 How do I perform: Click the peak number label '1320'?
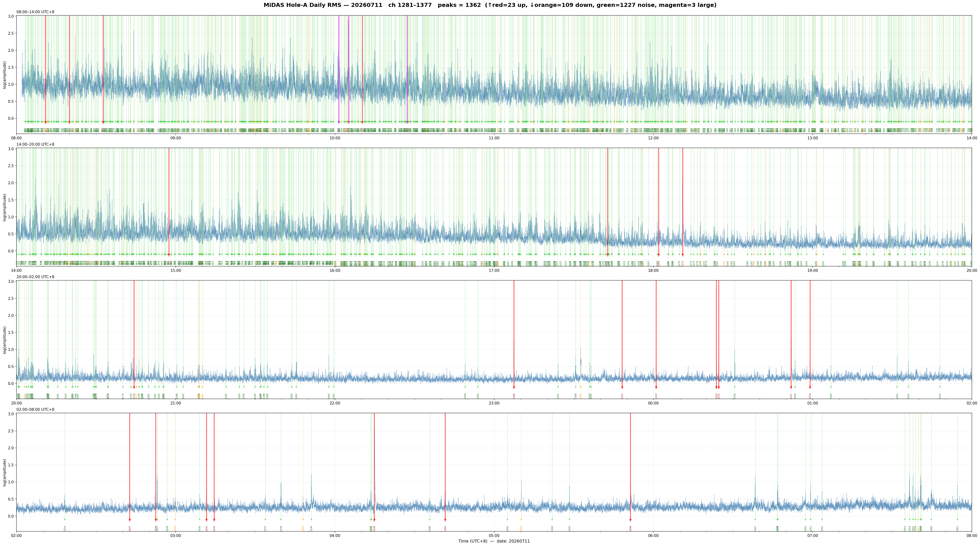tap(831, 396)
